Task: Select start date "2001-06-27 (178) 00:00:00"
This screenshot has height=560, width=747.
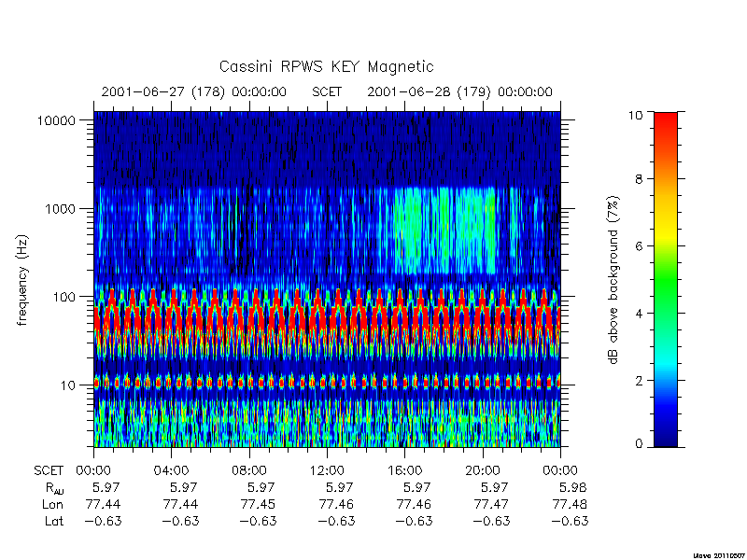Action: (x=194, y=91)
